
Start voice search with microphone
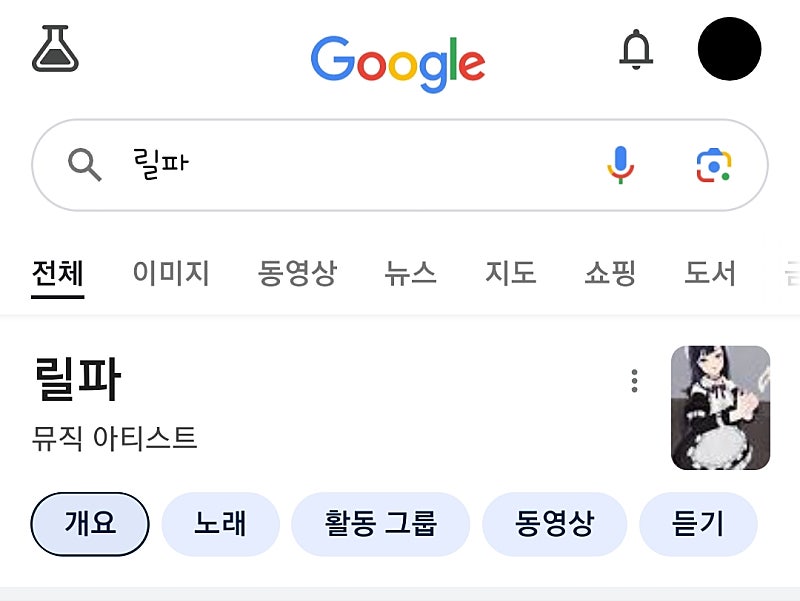620,165
